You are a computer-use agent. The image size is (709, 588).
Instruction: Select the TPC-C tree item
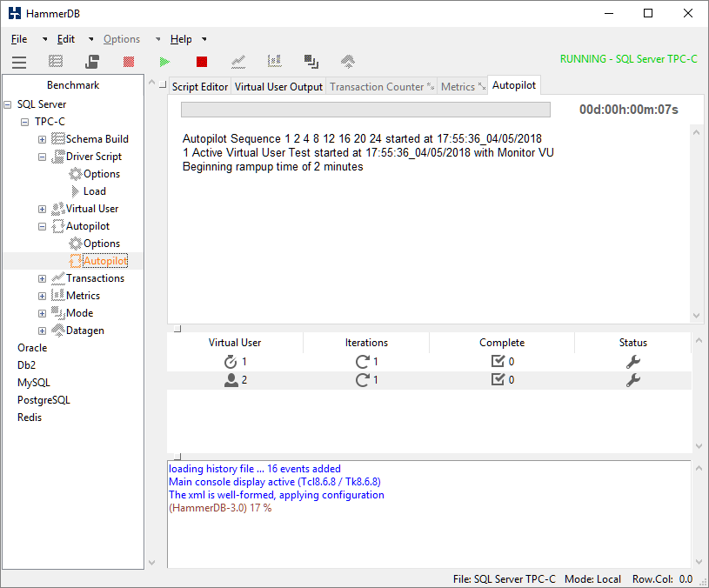(50, 122)
